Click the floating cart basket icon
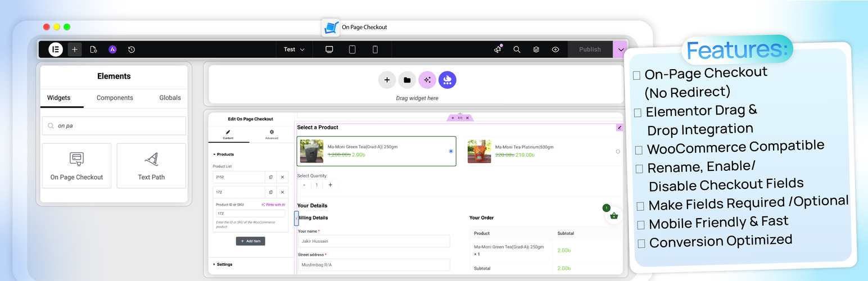 614,216
